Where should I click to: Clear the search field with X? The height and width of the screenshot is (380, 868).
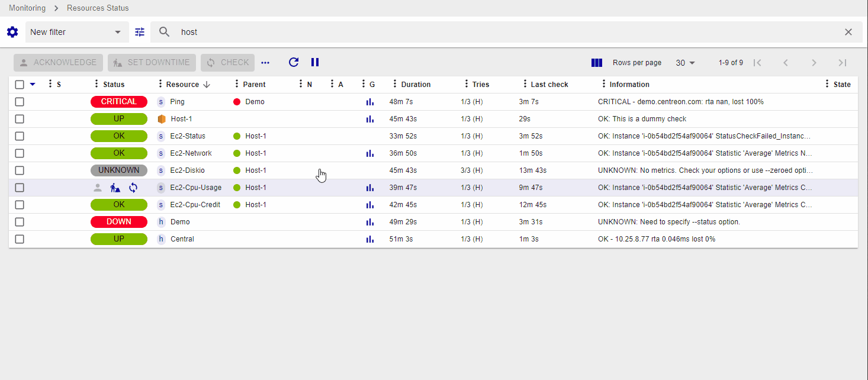click(848, 32)
